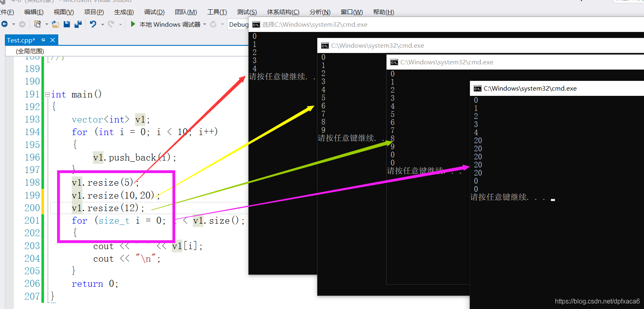Click 'return 0;' on line 206
This screenshot has height=309, width=644.
(95, 284)
